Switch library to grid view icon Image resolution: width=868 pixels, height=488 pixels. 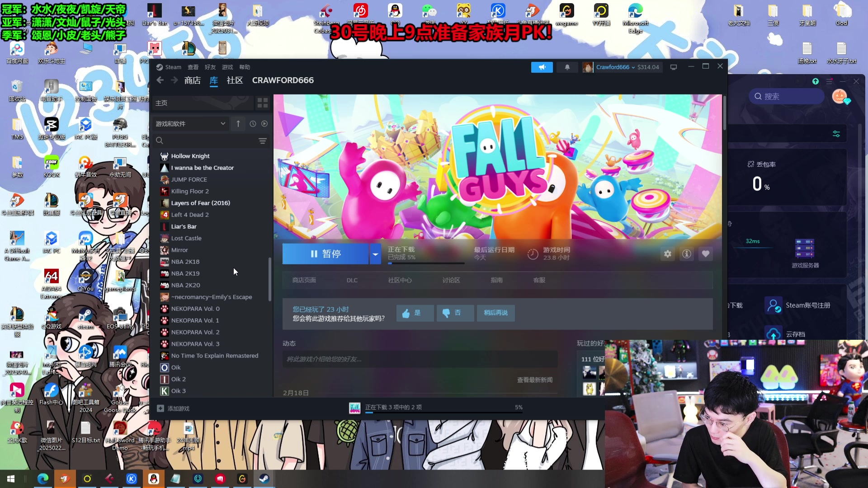point(263,103)
